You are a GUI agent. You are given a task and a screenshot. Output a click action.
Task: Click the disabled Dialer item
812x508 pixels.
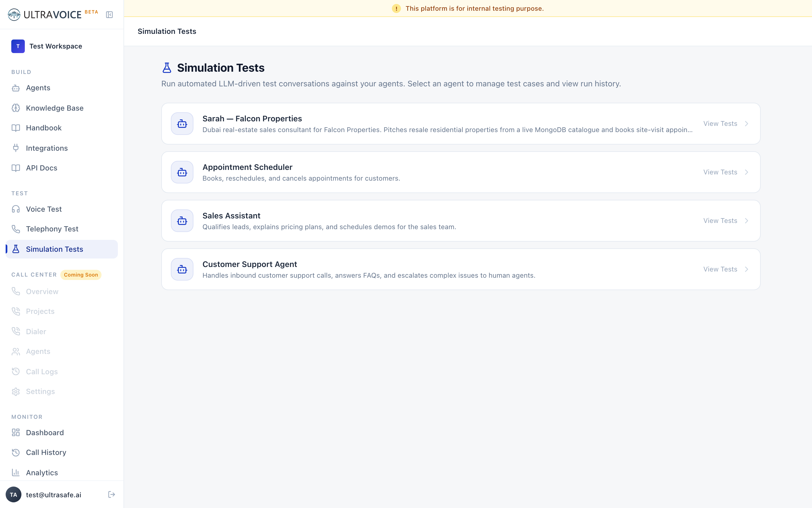(x=62, y=331)
